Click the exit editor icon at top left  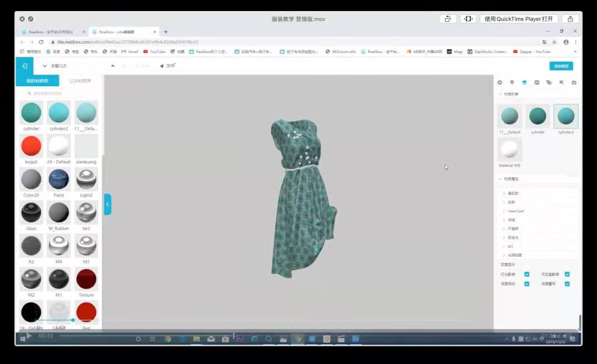click(25, 66)
